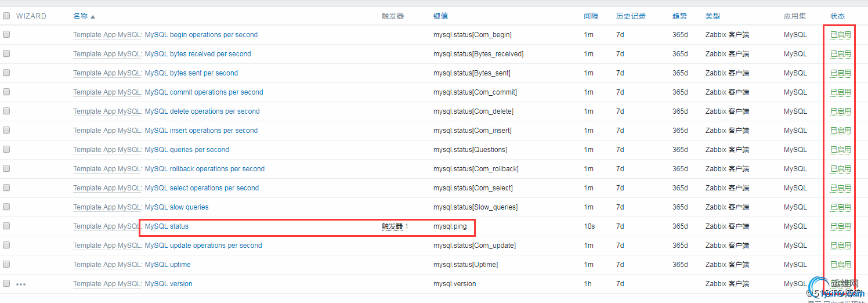The width and height of the screenshot is (868, 303).
Task: Toggle 已启用 status for MySQL uptime
Action: click(840, 265)
